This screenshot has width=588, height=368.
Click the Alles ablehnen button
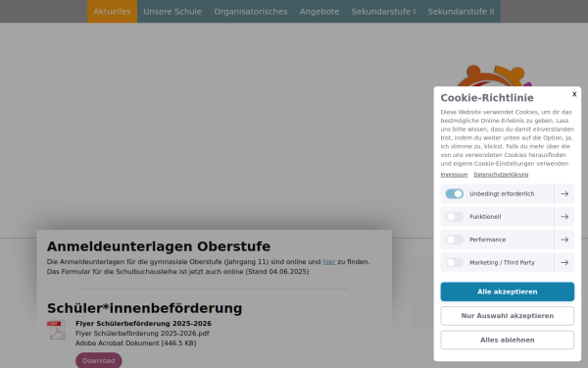(507, 340)
